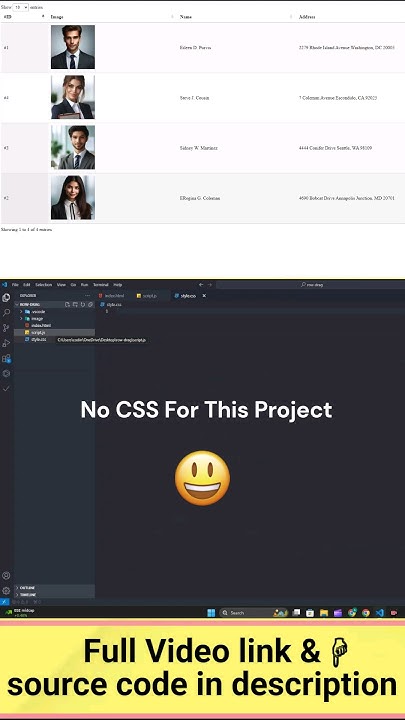Expand the Outline section

coord(26,588)
